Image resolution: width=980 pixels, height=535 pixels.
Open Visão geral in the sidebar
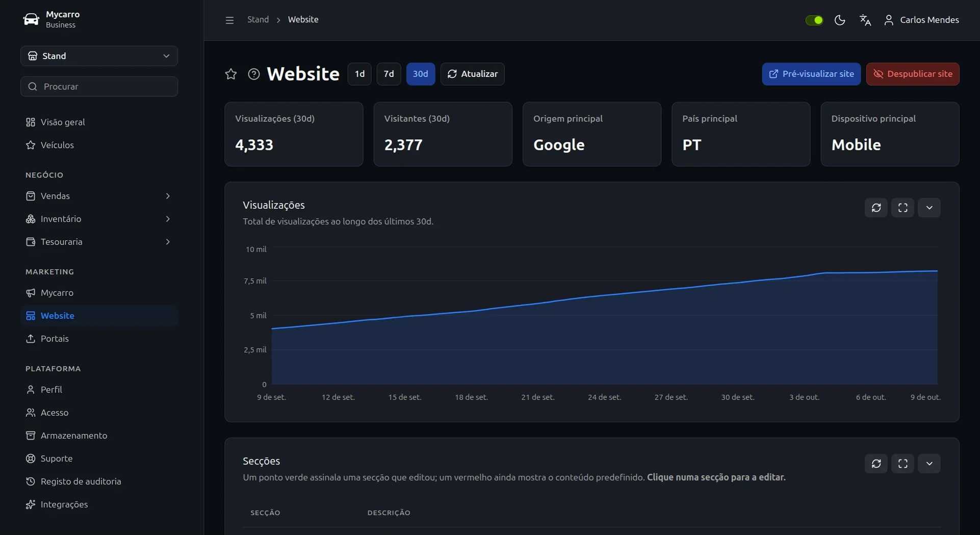point(99,122)
